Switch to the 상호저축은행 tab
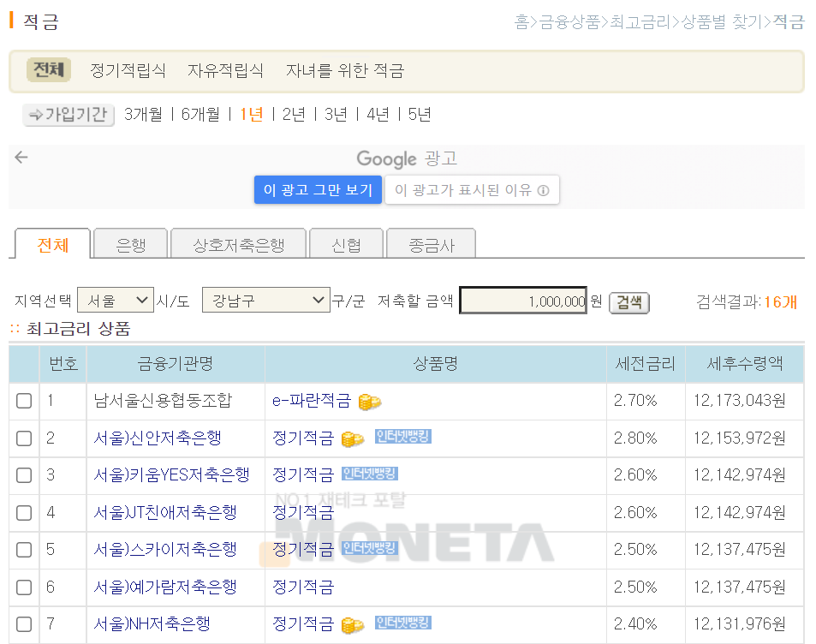816x644 pixels. [x=238, y=244]
